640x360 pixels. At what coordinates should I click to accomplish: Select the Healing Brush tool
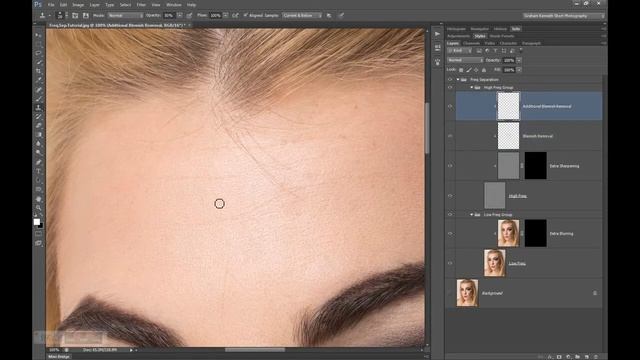38,89
